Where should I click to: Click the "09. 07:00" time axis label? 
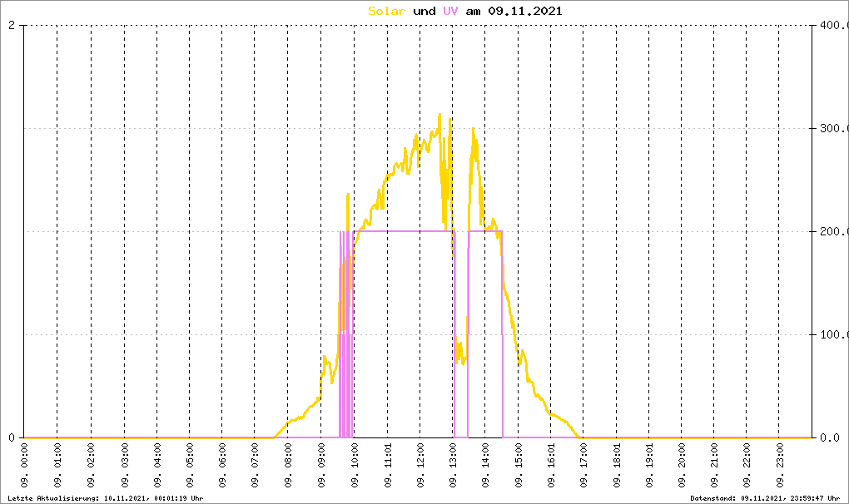pos(255,466)
